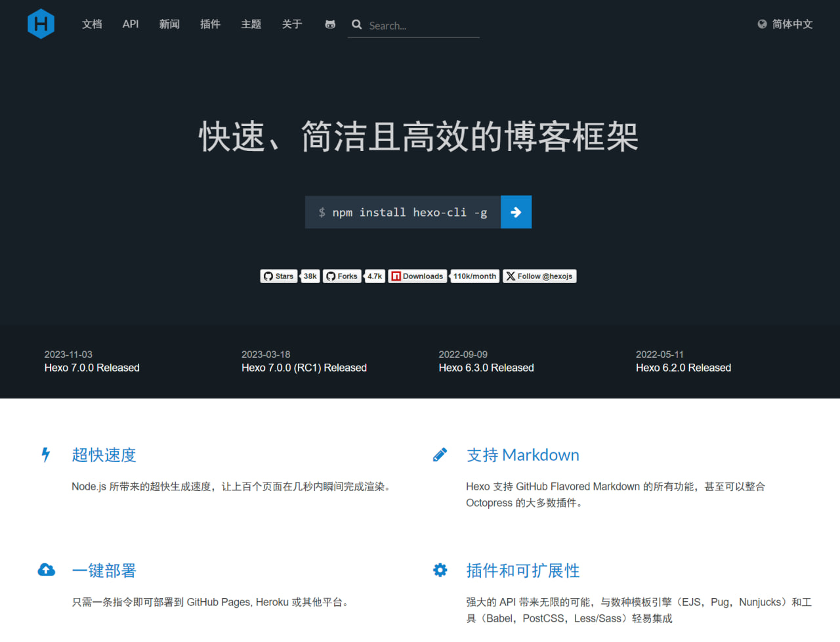Click the gear plugins icon
Image resolution: width=840 pixels, height=642 pixels.
pos(440,570)
